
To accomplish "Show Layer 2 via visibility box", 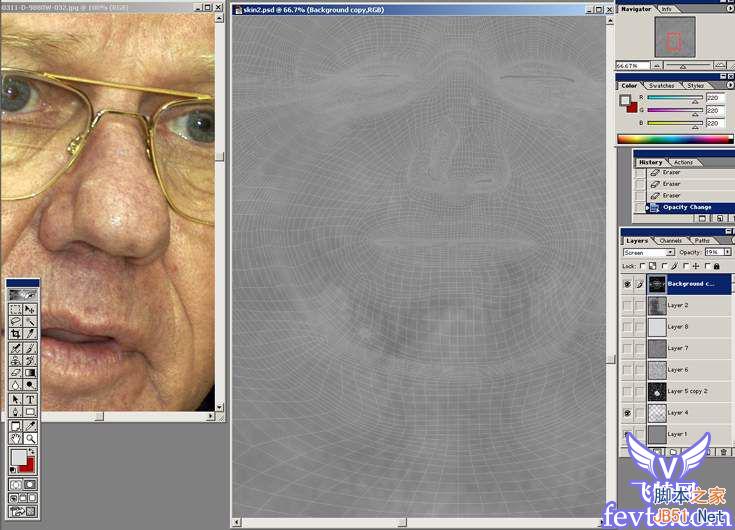I will click(x=627, y=306).
